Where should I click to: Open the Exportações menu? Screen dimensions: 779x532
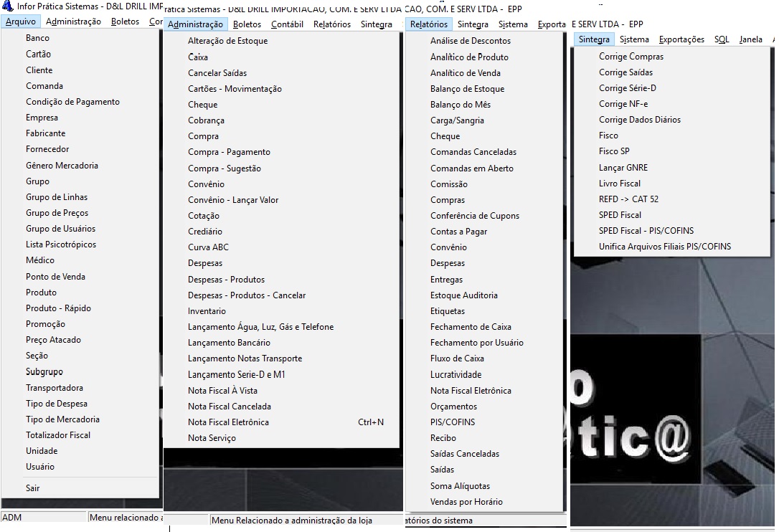[x=681, y=39]
